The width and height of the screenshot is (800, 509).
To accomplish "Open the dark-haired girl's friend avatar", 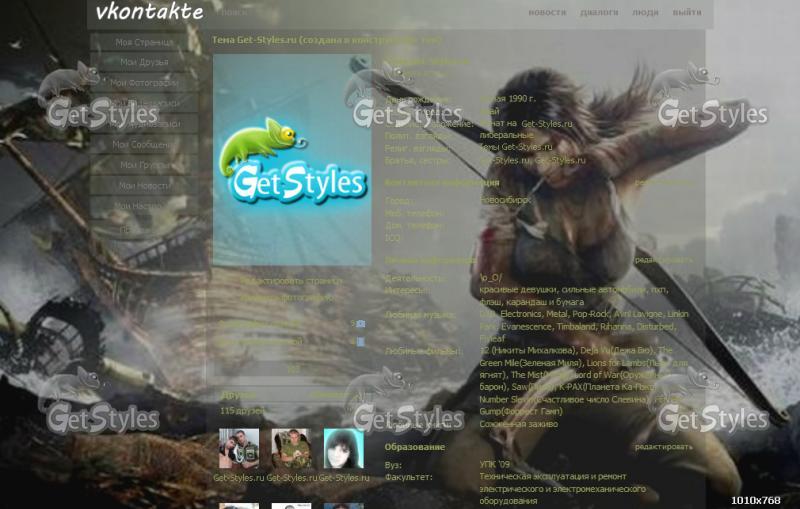I will click(343, 449).
